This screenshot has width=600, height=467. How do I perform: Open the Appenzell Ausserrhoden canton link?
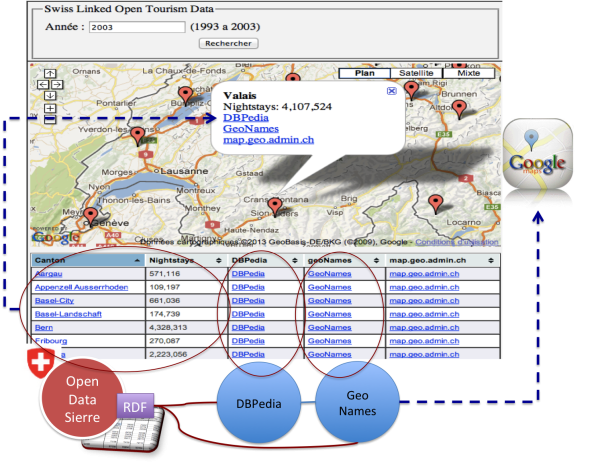tap(82, 287)
